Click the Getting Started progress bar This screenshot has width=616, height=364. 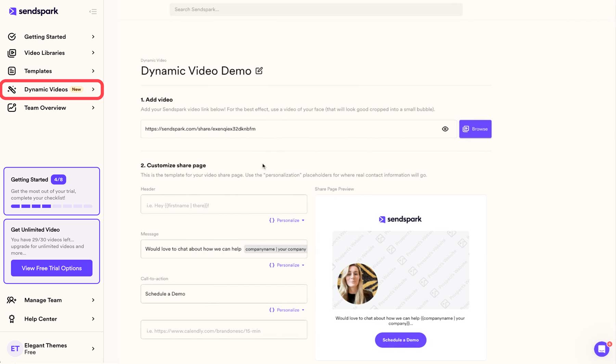(x=51, y=206)
